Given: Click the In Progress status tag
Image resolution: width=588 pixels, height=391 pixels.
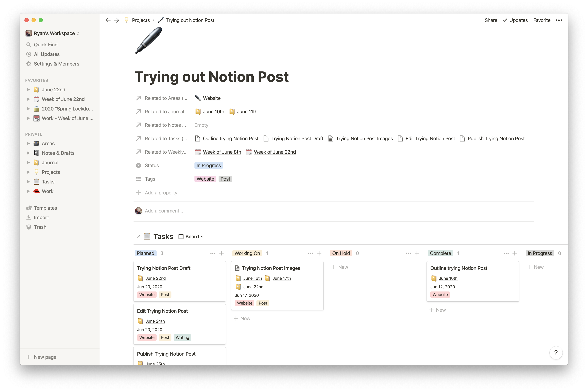Looking at the screenshot, I should pyautogui.click(x=208, y=166).
